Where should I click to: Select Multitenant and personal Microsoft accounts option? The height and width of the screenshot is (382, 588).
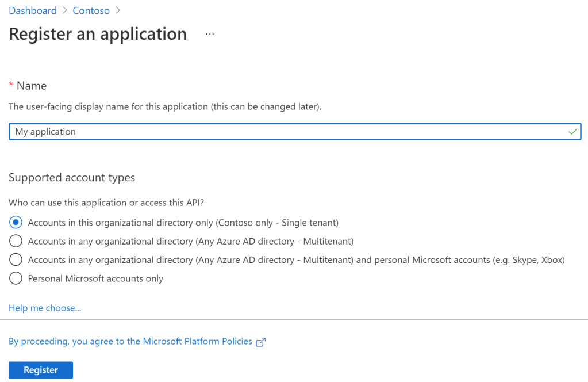point(16,260)
